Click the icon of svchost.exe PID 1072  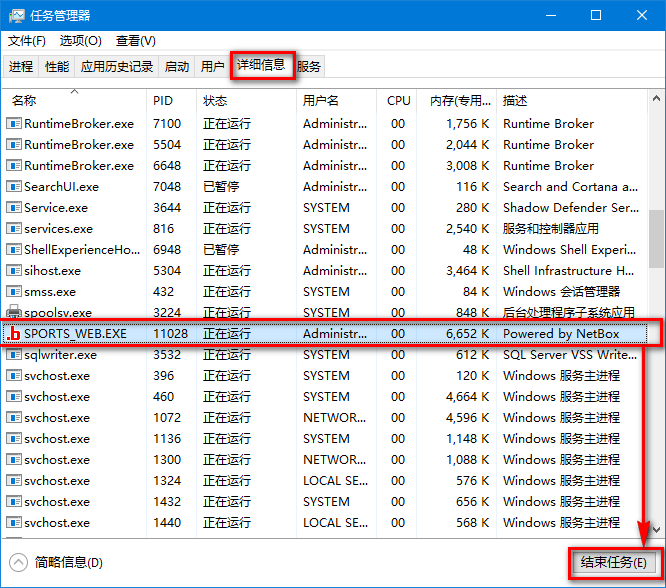pyautogui.click(x=14, y=418)
